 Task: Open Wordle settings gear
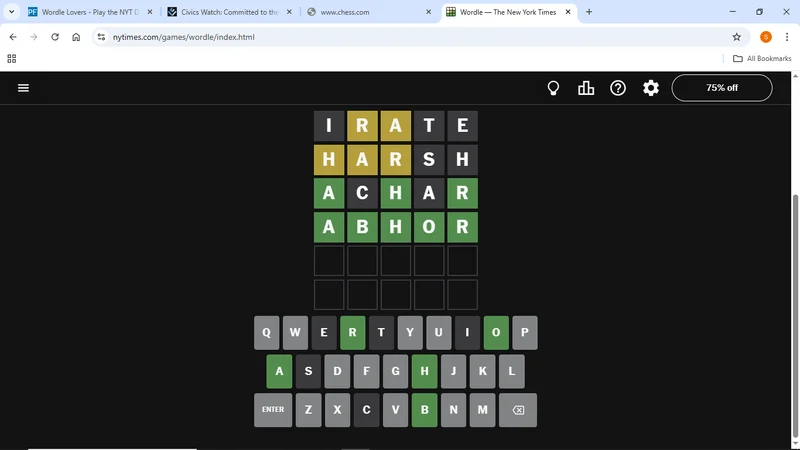[x=651, y=88]
